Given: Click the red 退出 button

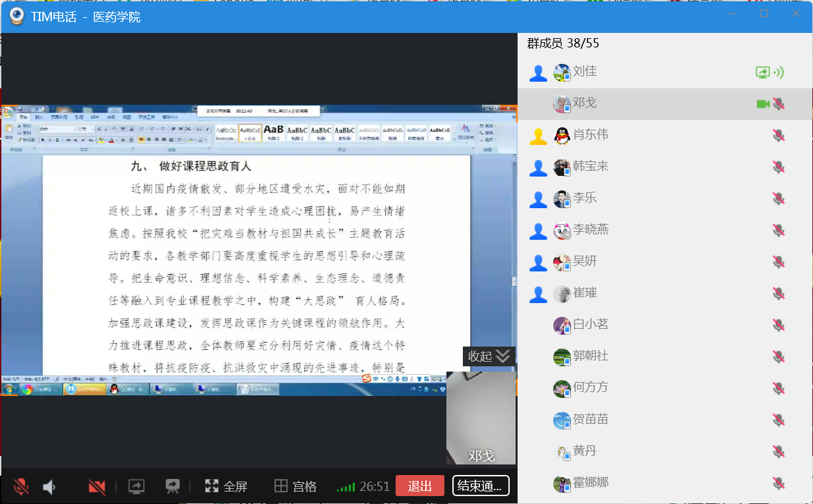Looking at the screenshot, I should pos(420,486).
